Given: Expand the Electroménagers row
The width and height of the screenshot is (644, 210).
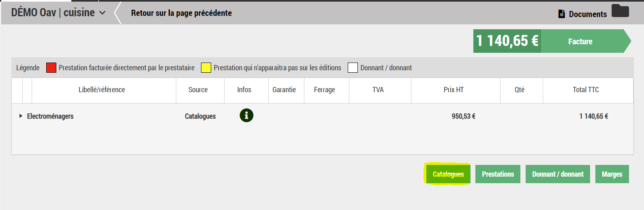Looking at the screenshot, I should (21, 116).
